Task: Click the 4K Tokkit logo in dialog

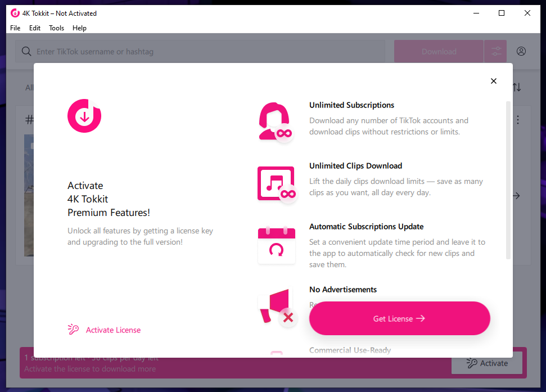Action: 84,116
